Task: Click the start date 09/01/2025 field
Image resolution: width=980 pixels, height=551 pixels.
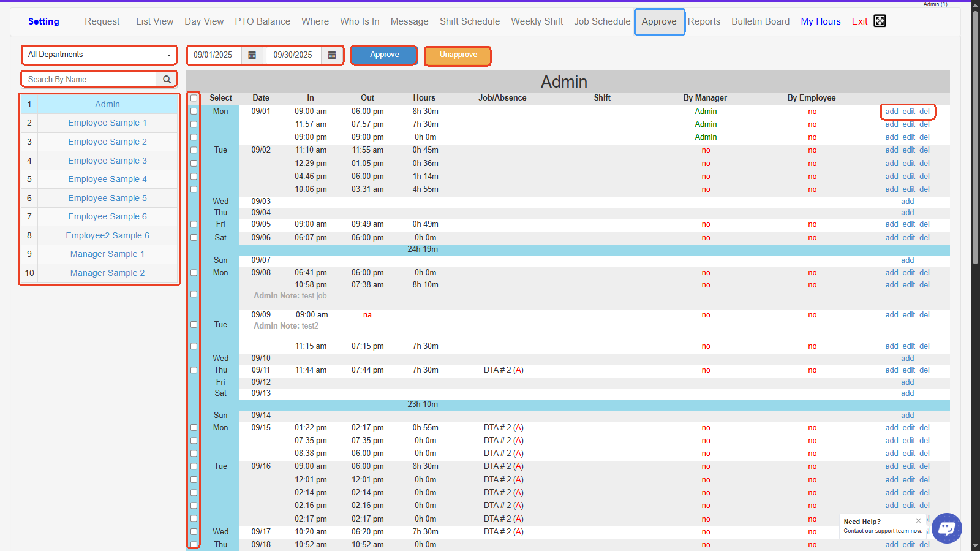Action: click(x=214, y=55)
